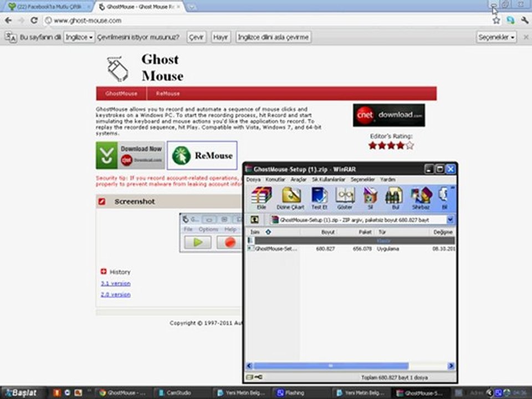Close the translation bar with X

[x=526, y=37]
